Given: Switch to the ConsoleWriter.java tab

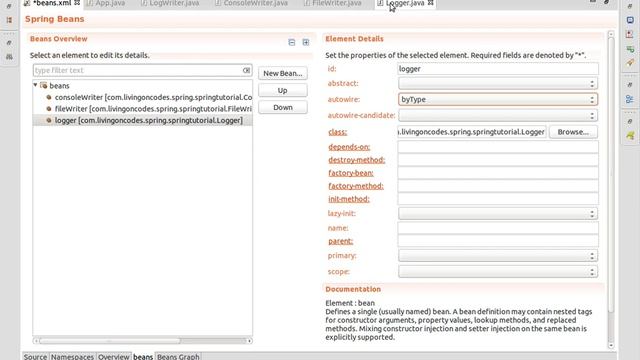Looking at the screenshot, I should click(x=251, y=3).
